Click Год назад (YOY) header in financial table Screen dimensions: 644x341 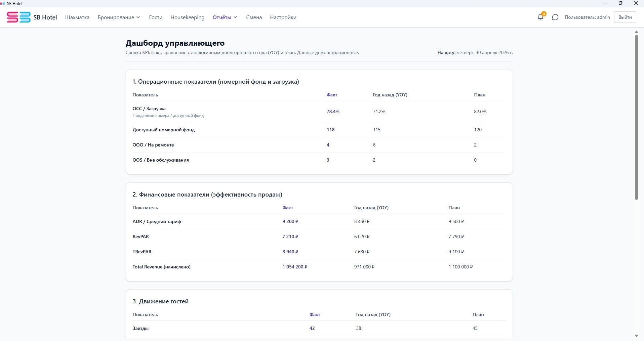[371, 208]
